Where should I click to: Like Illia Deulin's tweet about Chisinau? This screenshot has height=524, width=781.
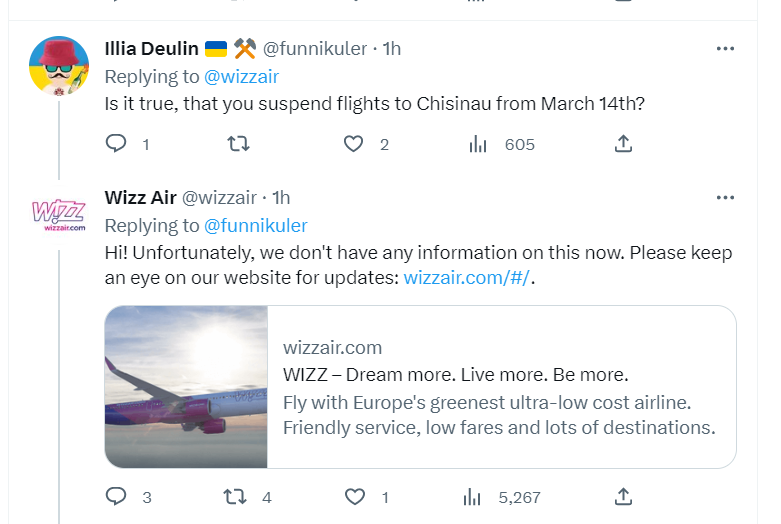click(353, 144)
